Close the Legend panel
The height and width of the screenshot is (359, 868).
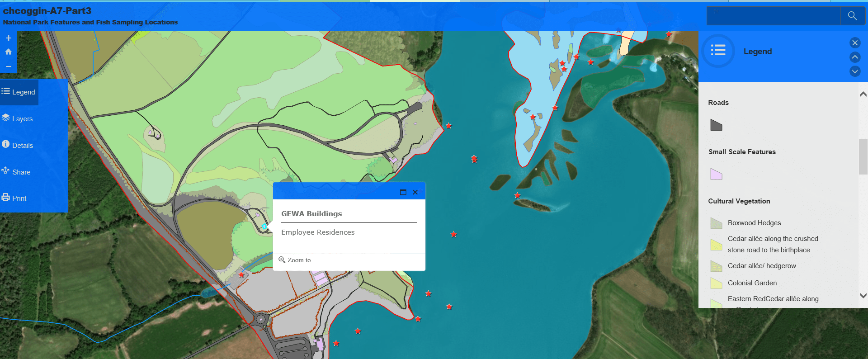[x=854, y=43]
